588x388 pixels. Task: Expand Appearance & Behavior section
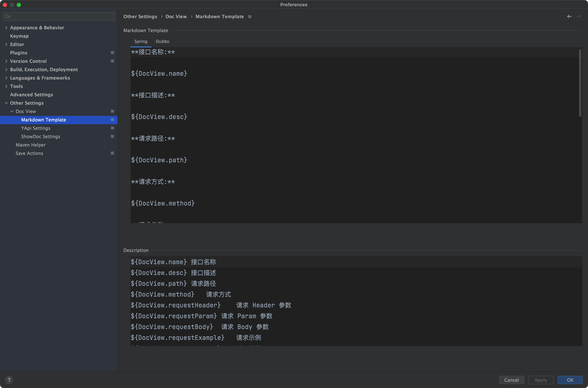6,28
